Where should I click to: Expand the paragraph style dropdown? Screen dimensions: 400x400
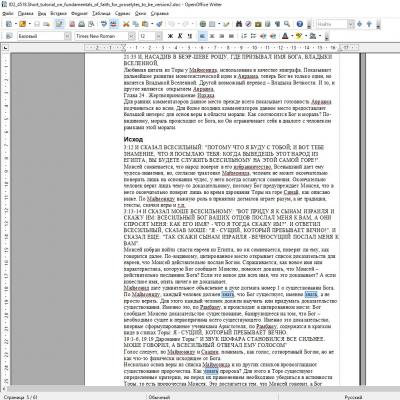(x=68, y=36)
